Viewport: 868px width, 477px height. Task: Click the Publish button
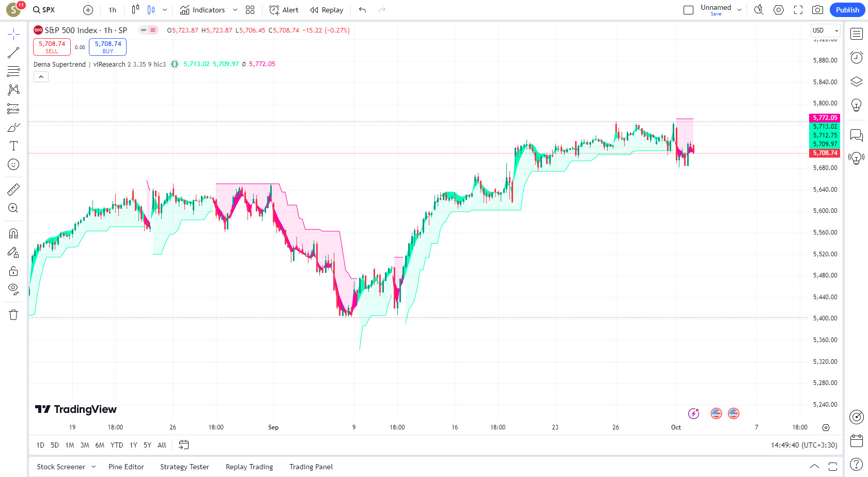tap(847, 10)
